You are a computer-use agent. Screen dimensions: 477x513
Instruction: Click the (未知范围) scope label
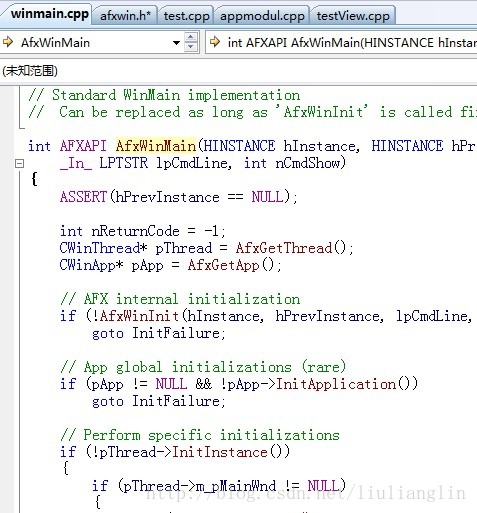(30, 71)
